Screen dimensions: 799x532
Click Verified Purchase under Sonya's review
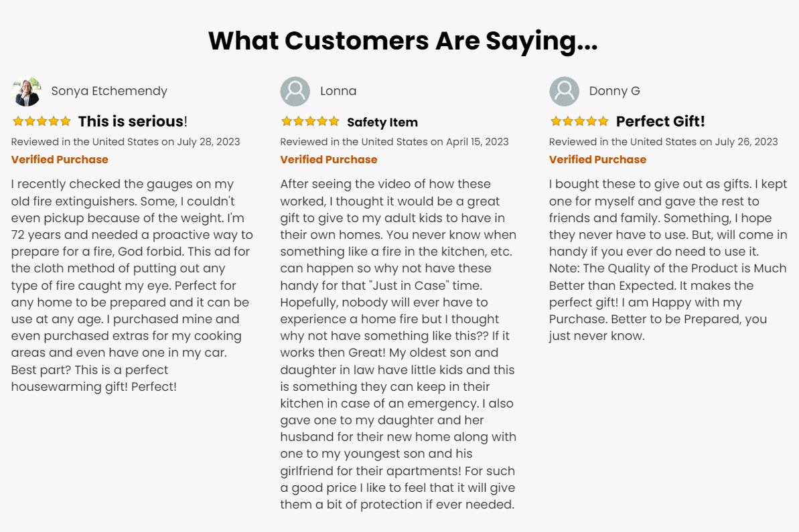click(60, 159)
